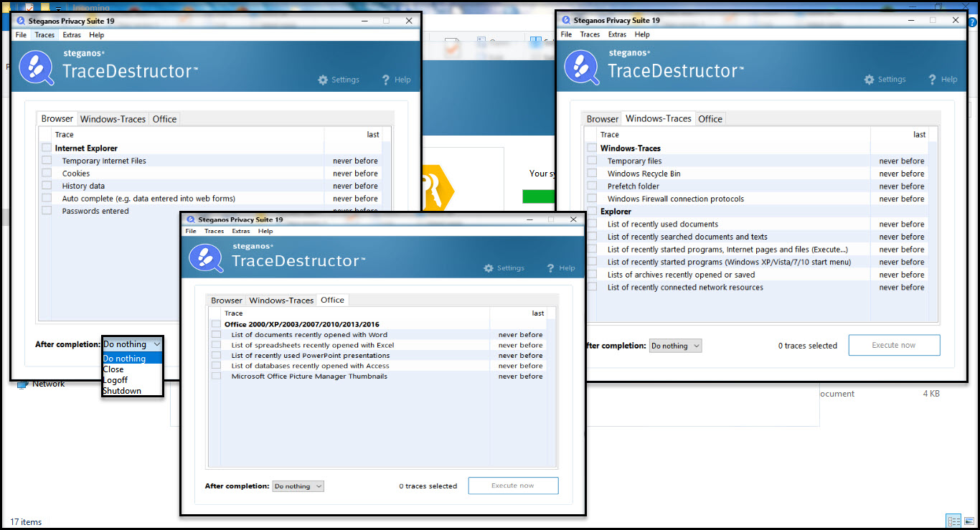Choose Close option in dropdown list
Viewport: 980px width, 530px height.
click(133, 369)
